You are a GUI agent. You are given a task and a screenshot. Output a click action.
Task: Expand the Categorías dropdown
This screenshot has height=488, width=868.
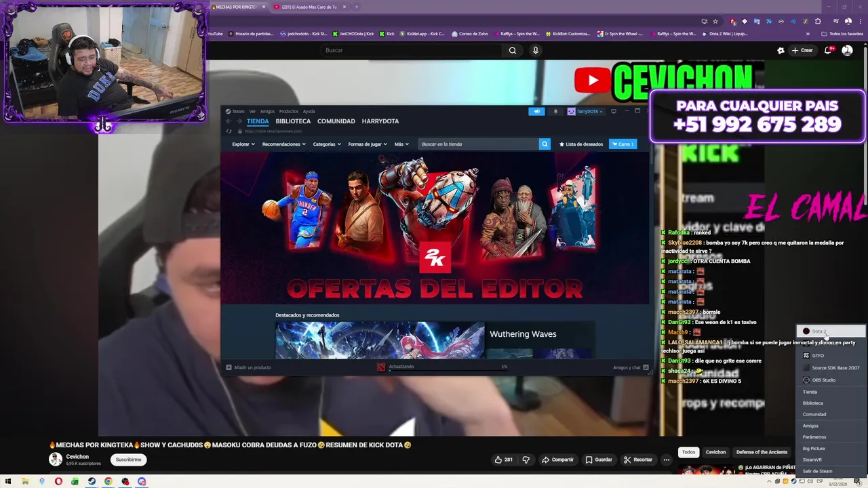328,144
